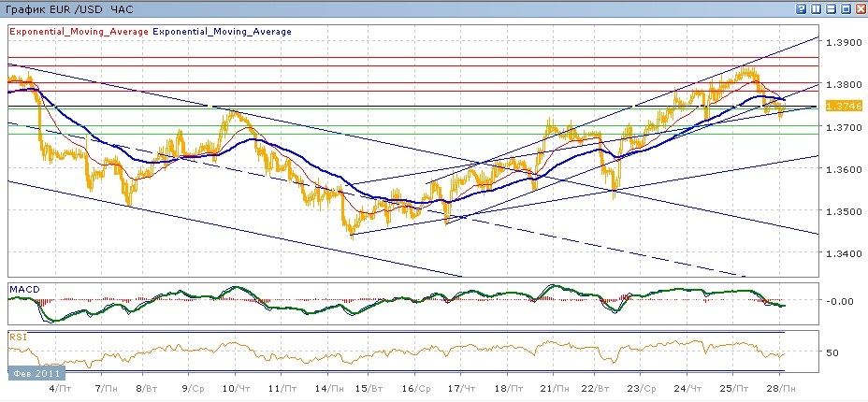
Task: Select the 16/Ср date on time axis
Action: (x=418, y=389)
